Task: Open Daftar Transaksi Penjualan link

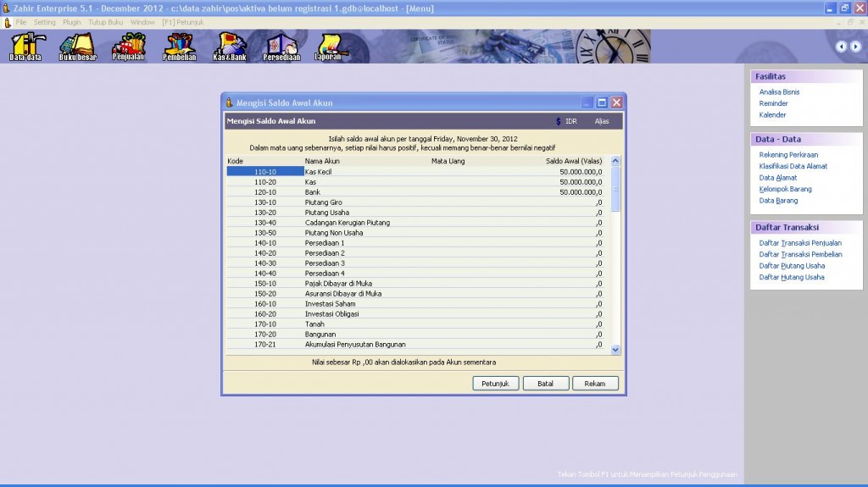Action: [x=800, y=243]
